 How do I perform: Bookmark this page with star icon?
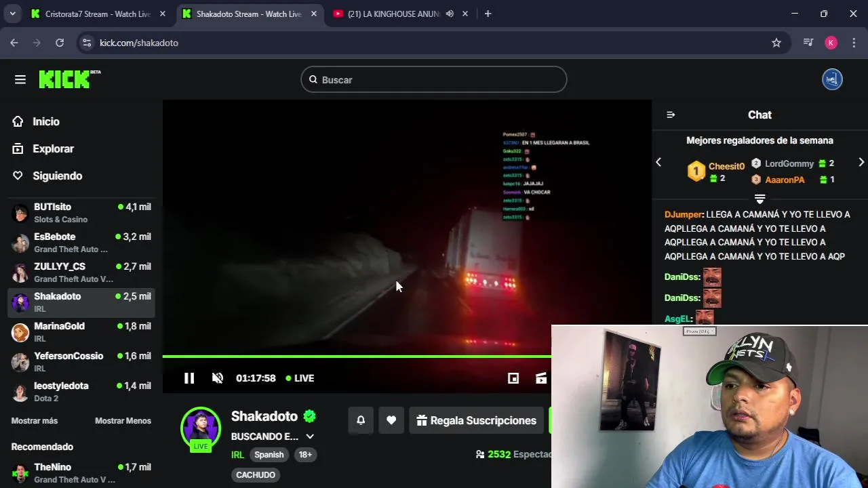pos(776,43)
